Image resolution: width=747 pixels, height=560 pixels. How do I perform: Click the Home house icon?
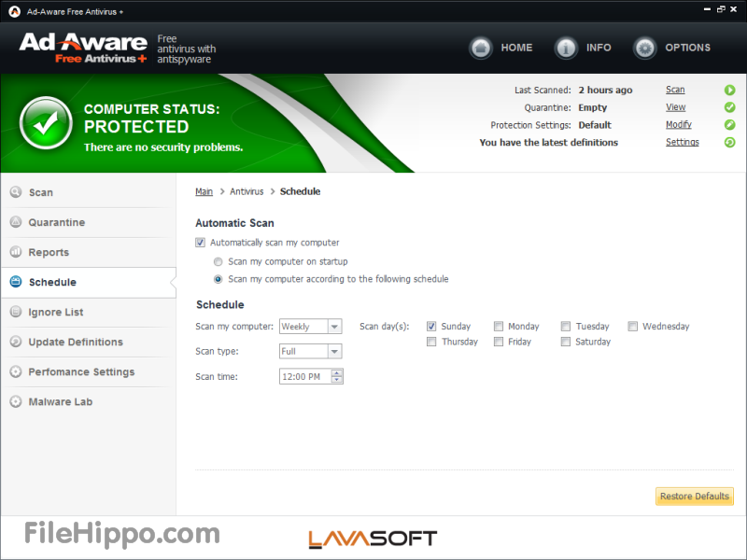[x=481, y=49]
